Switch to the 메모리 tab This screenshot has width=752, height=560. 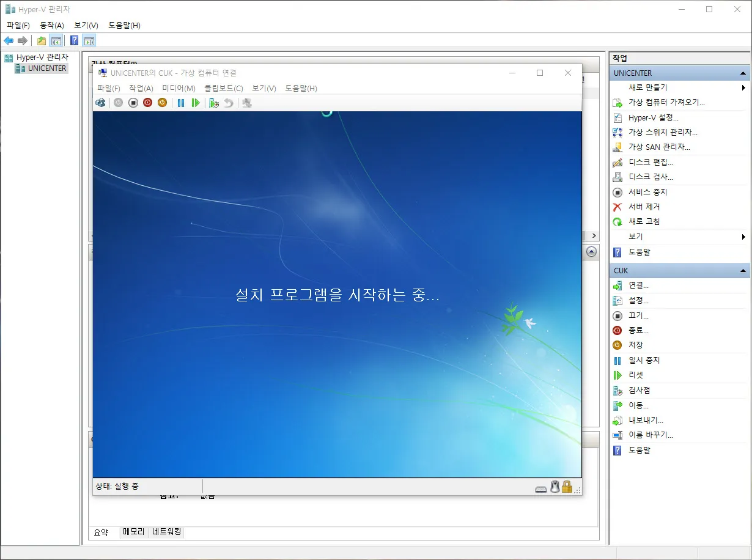coord(133,532)
